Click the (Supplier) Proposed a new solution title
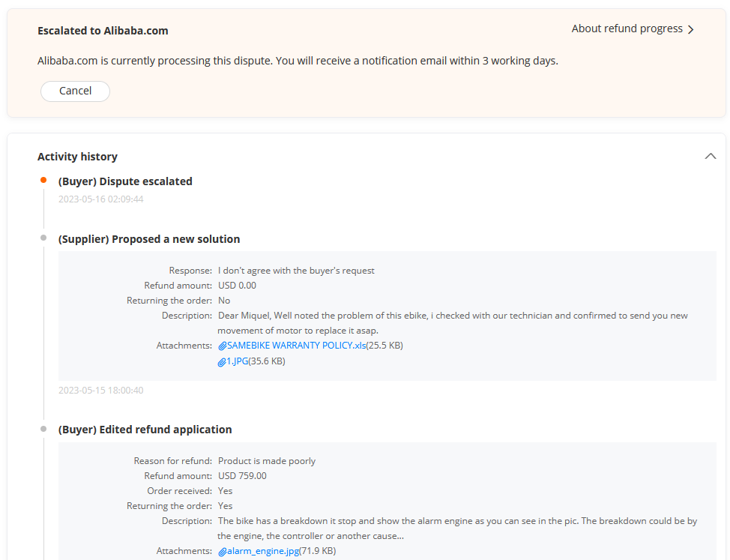The image size is (730, 560). [x=149, y=239]
